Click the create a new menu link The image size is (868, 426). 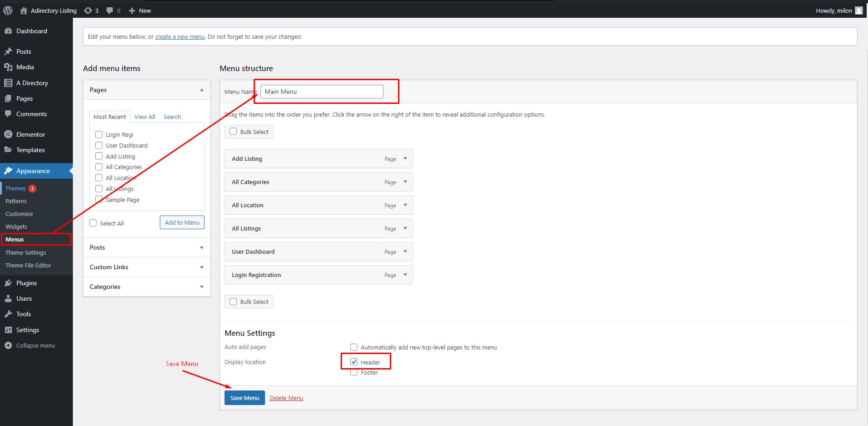(179, 36)
